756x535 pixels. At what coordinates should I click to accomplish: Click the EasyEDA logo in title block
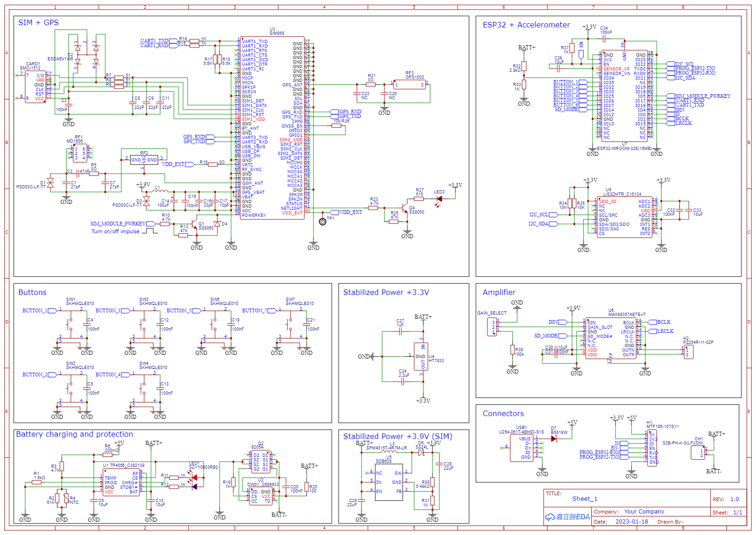[x=567, y=517]
